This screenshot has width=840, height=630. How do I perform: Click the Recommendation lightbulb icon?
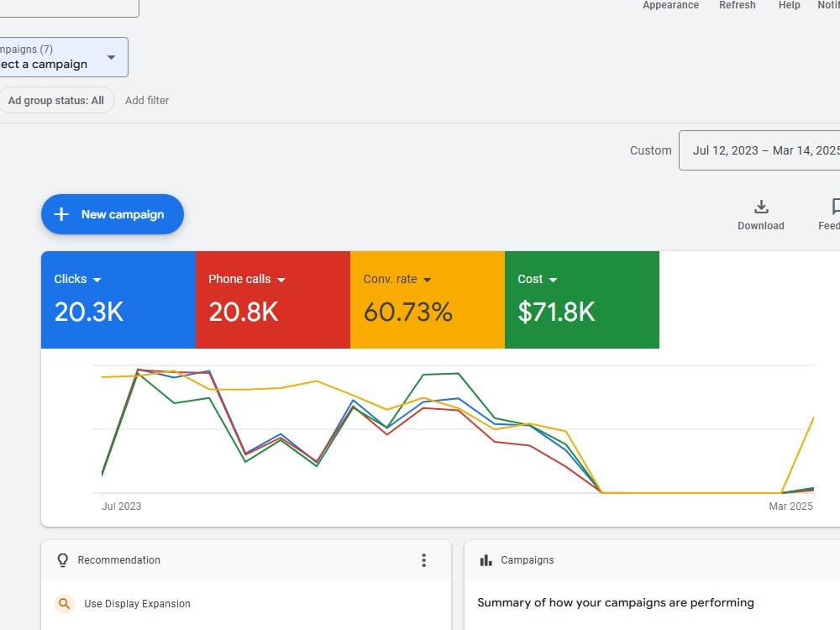click(x=63, y=559)
